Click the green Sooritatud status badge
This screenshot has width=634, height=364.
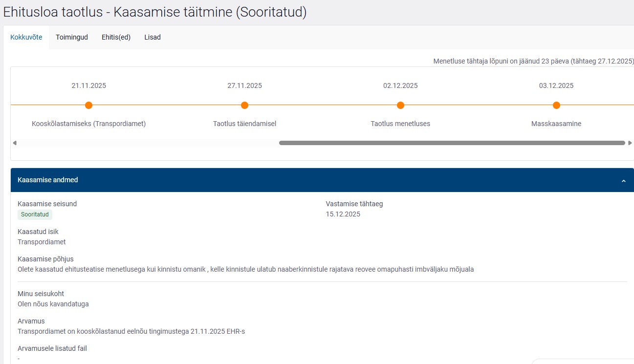(x=35, y=214)
